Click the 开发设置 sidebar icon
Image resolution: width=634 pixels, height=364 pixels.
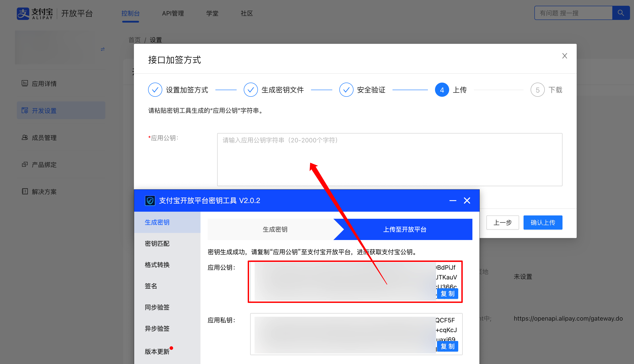coord(25,110)
